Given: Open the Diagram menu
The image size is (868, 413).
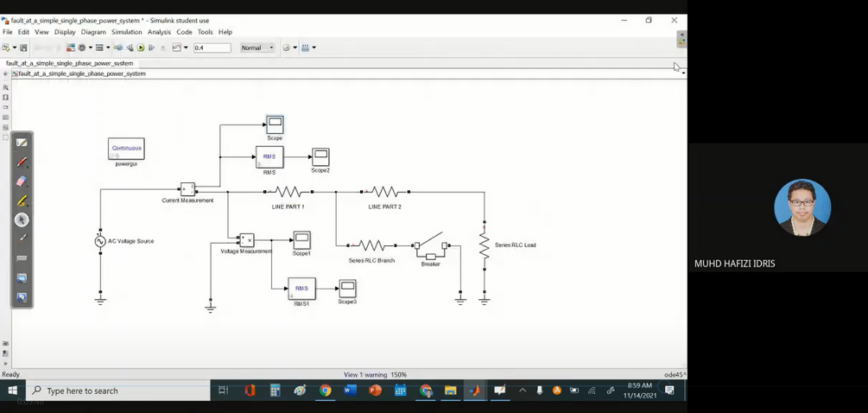Looking at the screenshot, I should coord(93,32).
